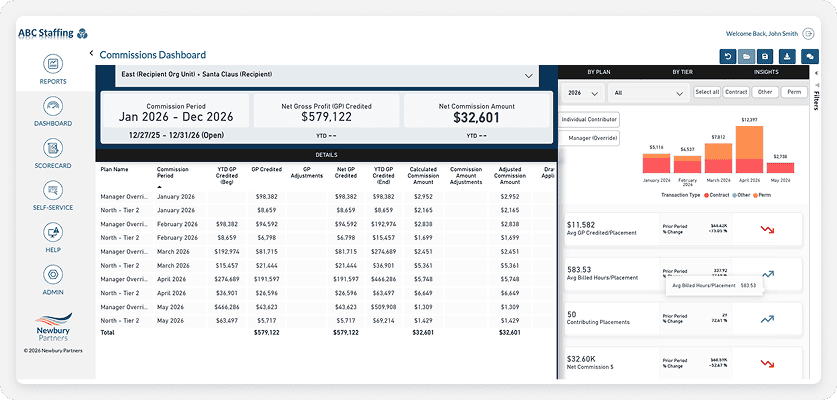Viewport: 837px width, 400px height.
Task: Switch to the BY PLAN tab
Action: coord(599,72)
